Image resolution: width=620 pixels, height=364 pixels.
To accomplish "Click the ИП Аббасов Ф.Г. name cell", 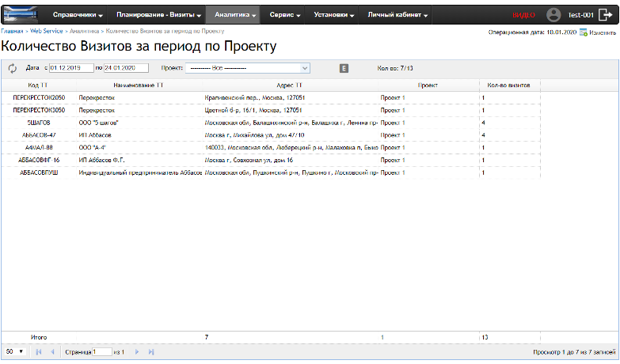I will (x=139, y=161).
